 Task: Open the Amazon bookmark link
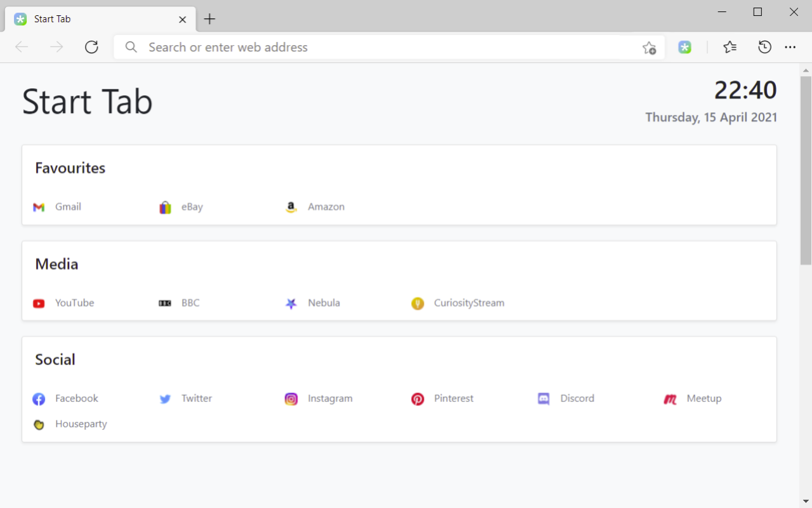coord(315,207)
